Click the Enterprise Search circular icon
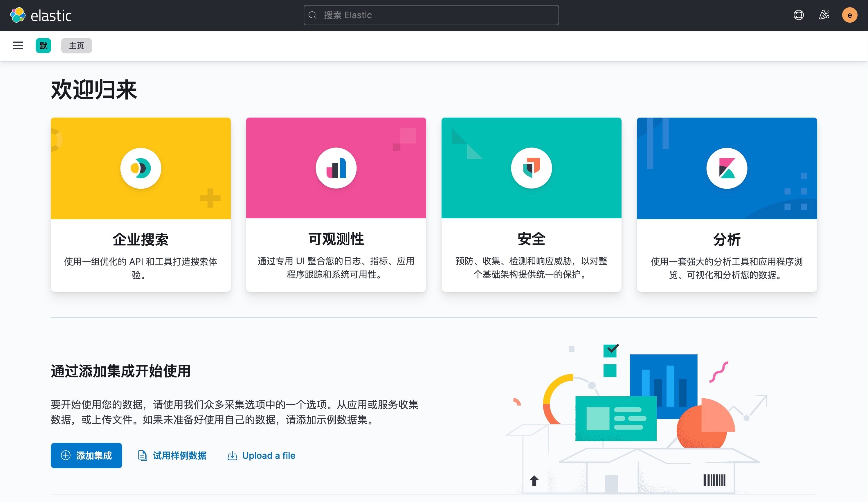 click(141, 168)
